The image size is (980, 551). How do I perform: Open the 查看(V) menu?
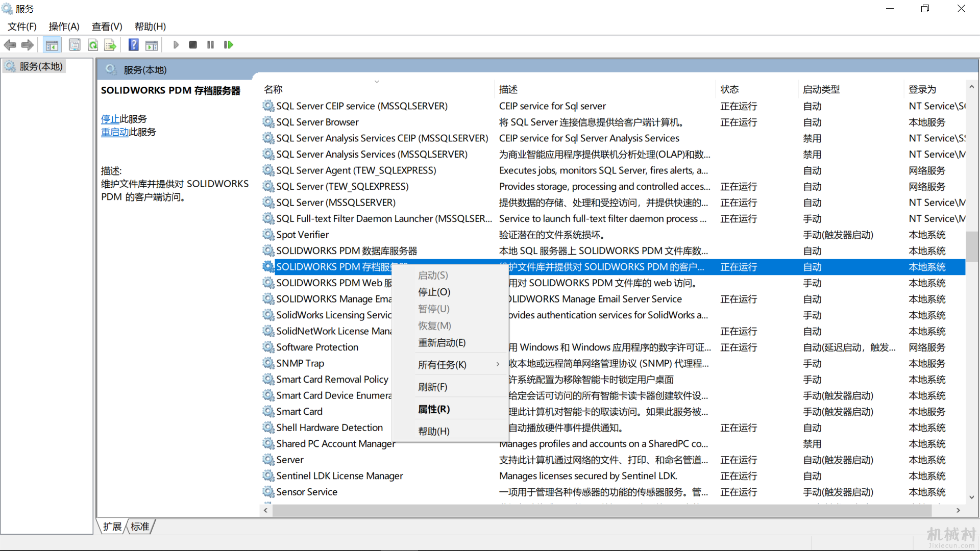[x=107, y=27]
